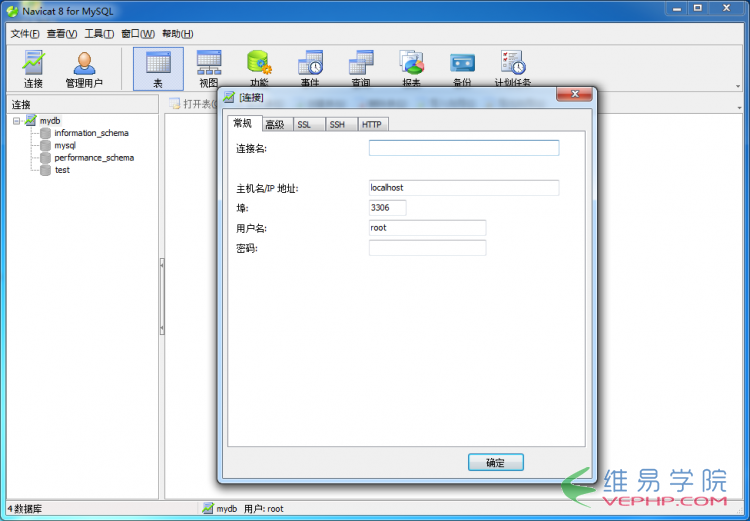Screen dimensions: 750x521
Task: Minimize the Navicat window
Action: click(x=676, y=8)
